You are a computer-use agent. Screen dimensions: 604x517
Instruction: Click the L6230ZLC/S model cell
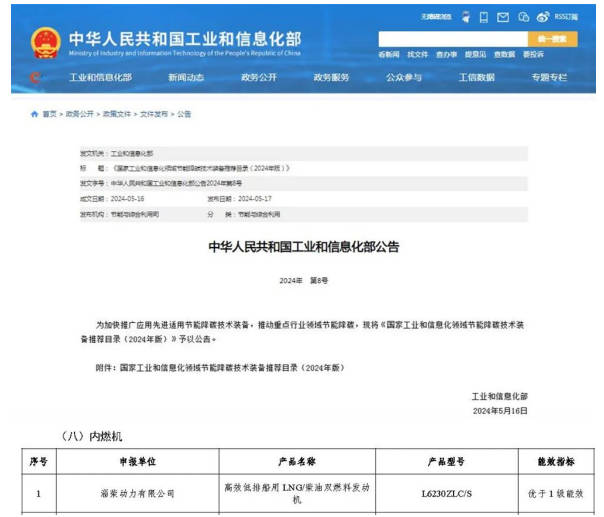point(446,494)
